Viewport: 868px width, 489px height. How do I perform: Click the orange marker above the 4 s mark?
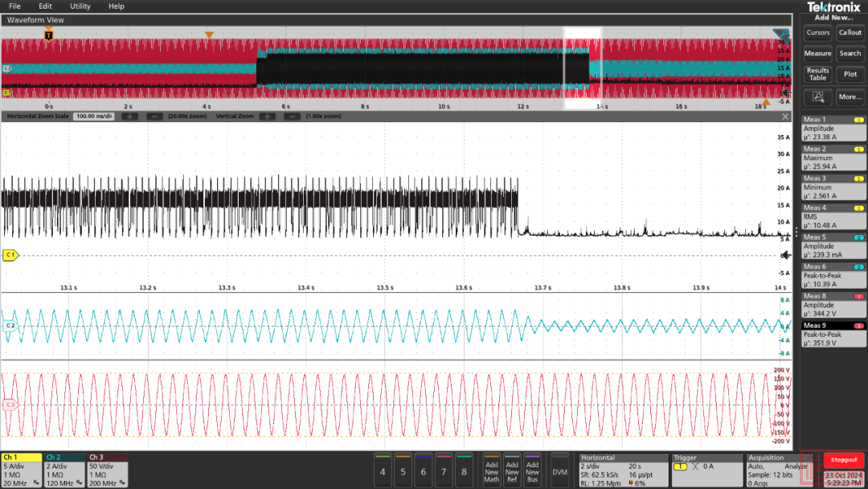point(209,35)
